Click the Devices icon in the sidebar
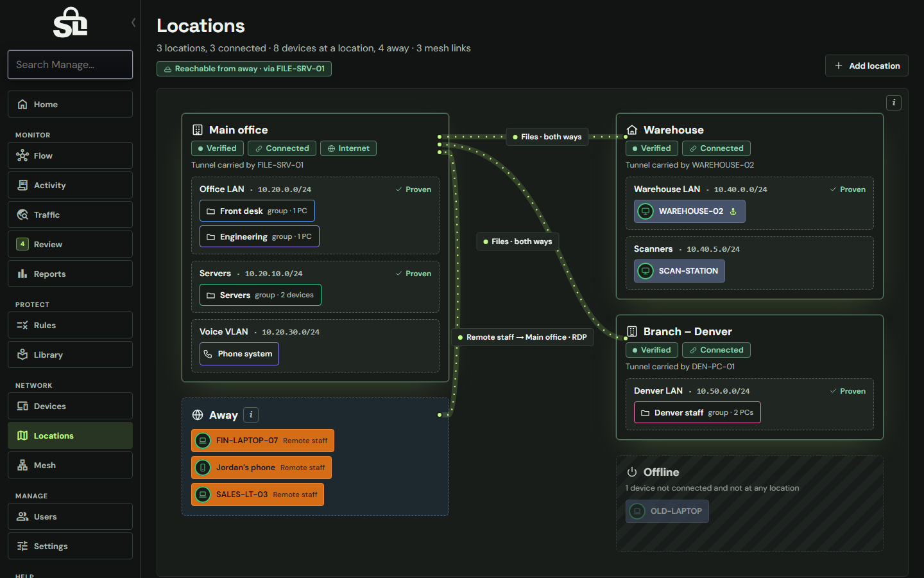This screenshot has width=924, height=578. pyautogui.click(x=22, y=406)
